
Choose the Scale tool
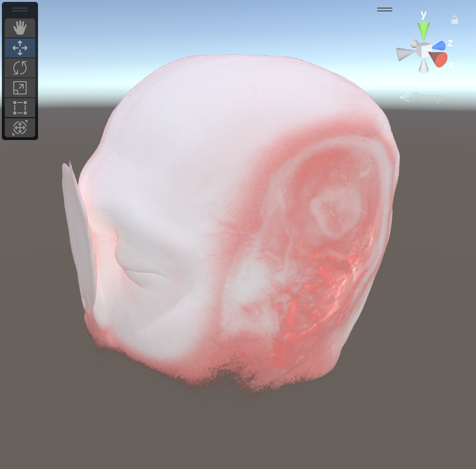(20, 88)
